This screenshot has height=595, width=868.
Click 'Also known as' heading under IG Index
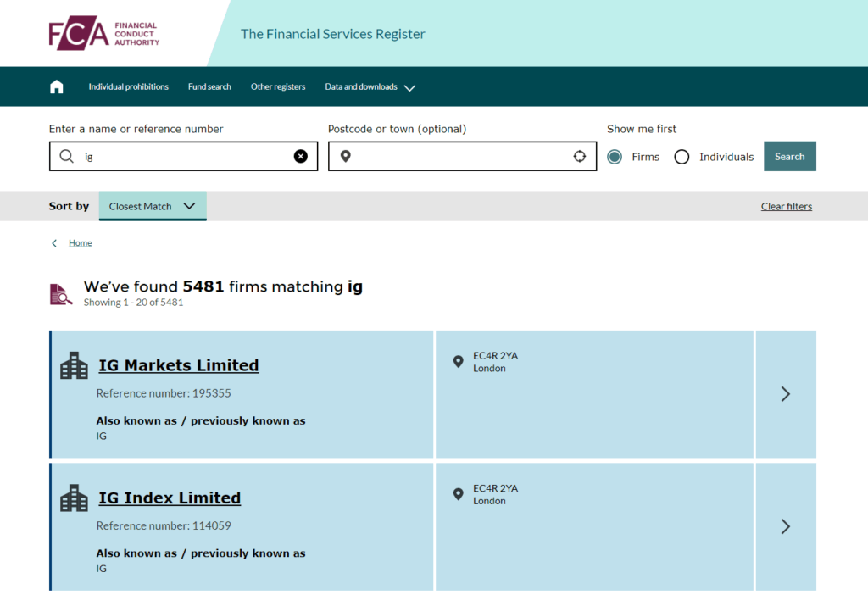pos(201,553)
